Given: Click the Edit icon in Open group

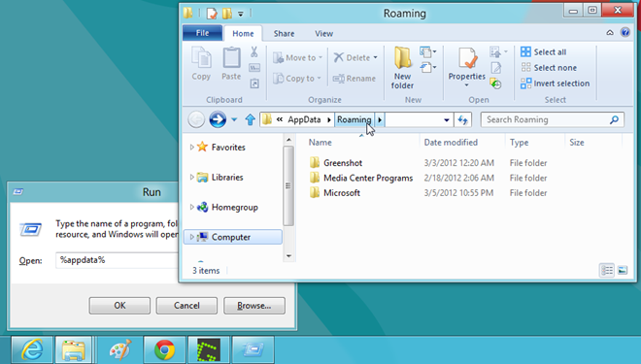Looking at the screenshot, I should pos(496,68).
